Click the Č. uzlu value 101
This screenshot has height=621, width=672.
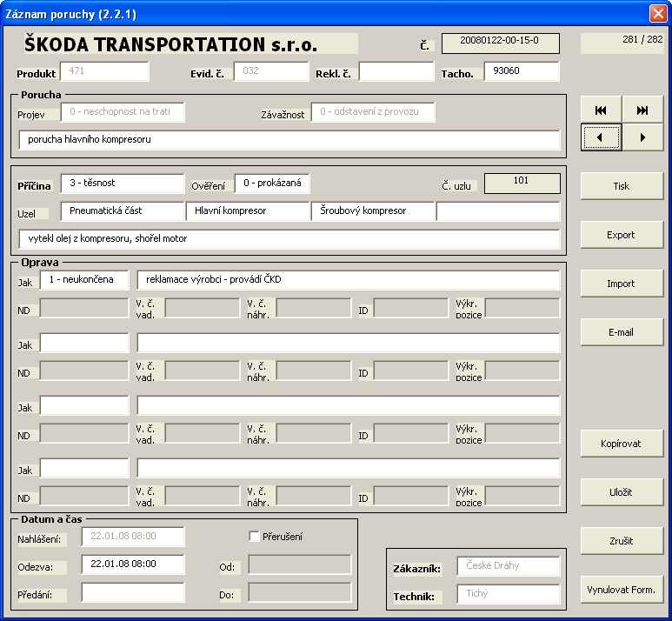(522, 184)
